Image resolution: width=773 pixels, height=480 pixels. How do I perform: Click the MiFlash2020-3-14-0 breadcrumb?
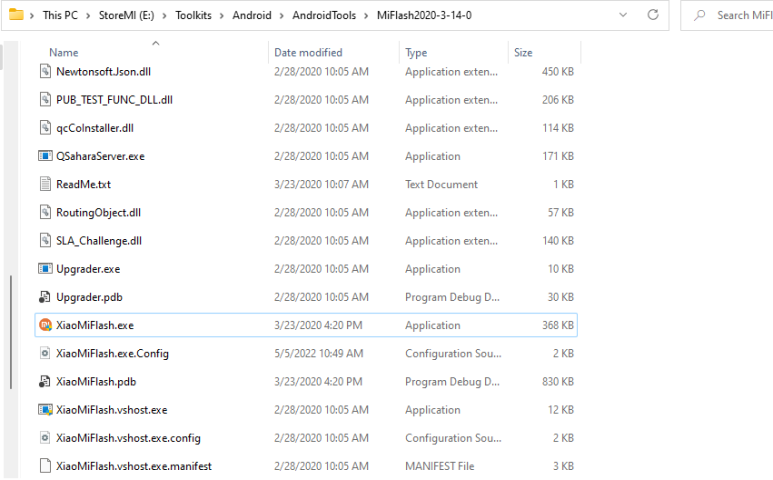click(x=424, y=15)
